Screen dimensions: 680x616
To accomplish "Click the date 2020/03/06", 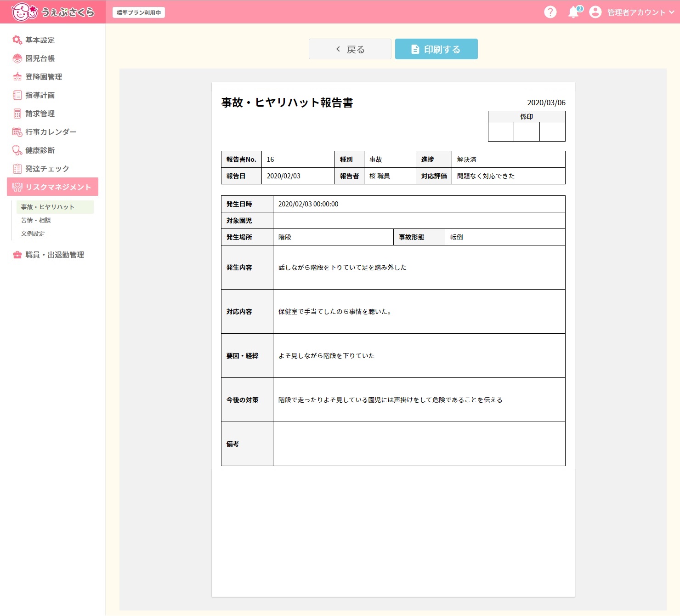I will (546, 103).
